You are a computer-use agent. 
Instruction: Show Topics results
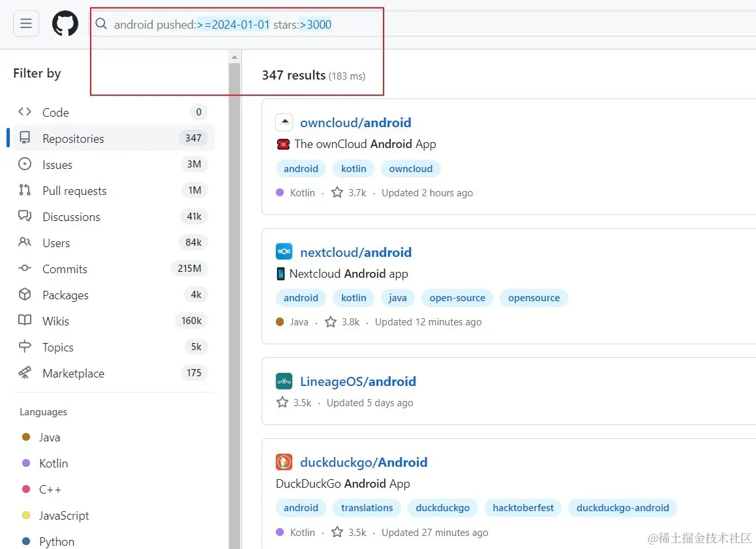coord(113,347)
